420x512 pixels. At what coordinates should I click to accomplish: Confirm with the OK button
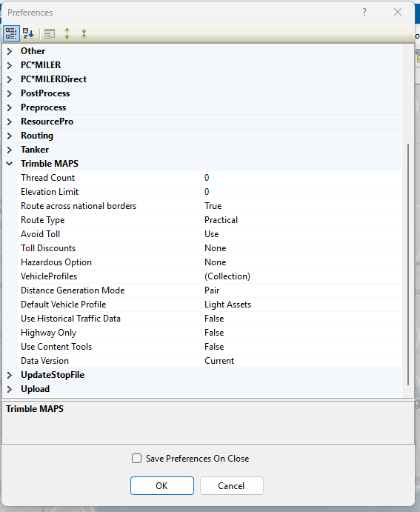[162, 485]
